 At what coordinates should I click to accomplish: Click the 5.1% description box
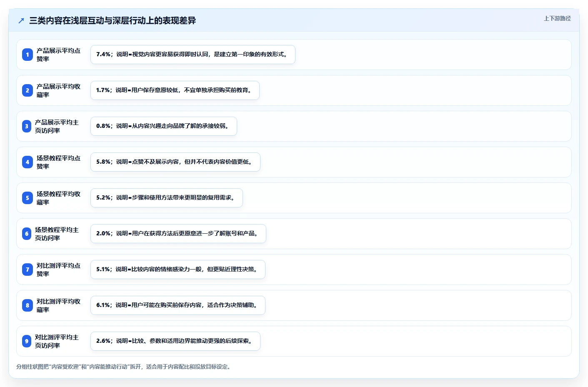pos(178,270)
